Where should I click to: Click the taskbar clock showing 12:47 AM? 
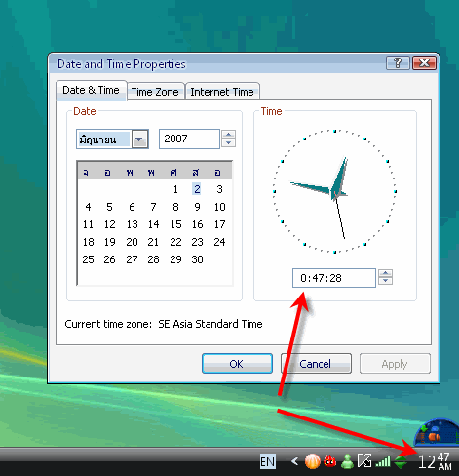pos(435,461)
